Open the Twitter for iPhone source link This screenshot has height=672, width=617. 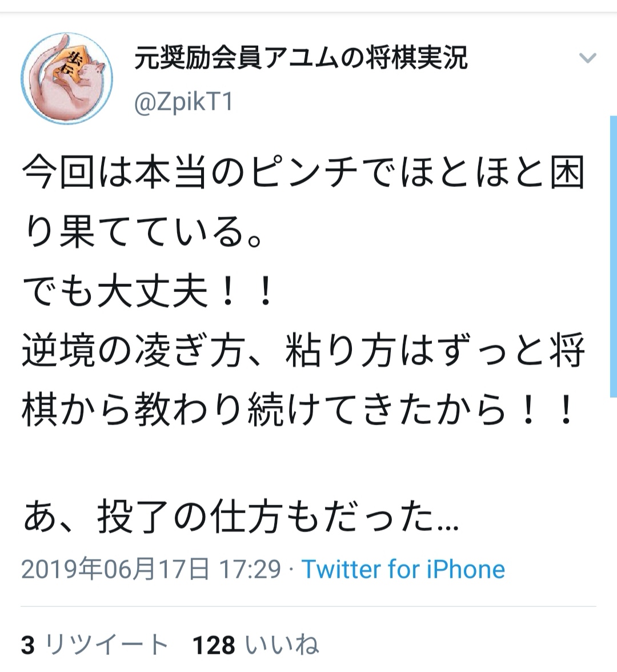pos(403,570)
